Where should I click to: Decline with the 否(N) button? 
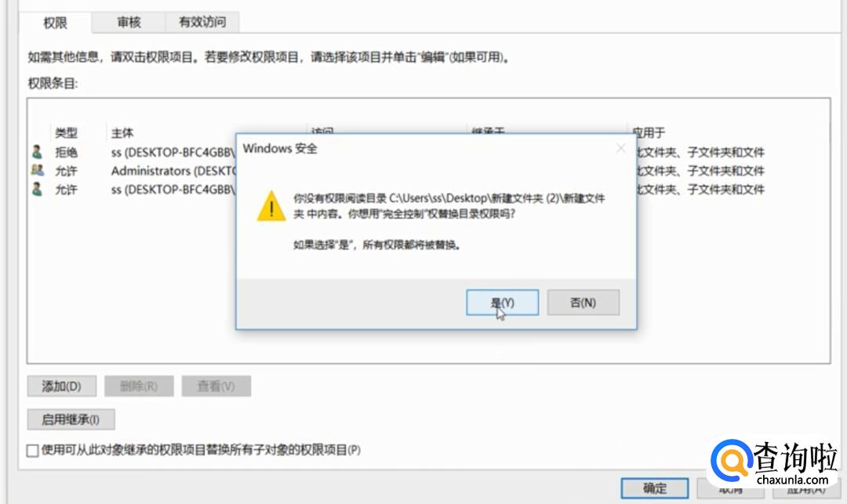(x=583, y=303)
